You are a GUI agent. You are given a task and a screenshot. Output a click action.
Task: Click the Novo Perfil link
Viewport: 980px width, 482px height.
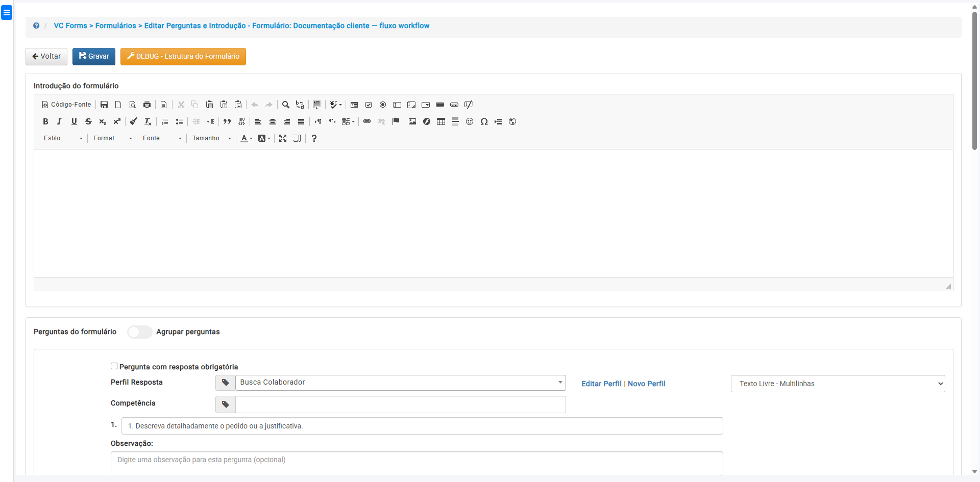(646, 384)
